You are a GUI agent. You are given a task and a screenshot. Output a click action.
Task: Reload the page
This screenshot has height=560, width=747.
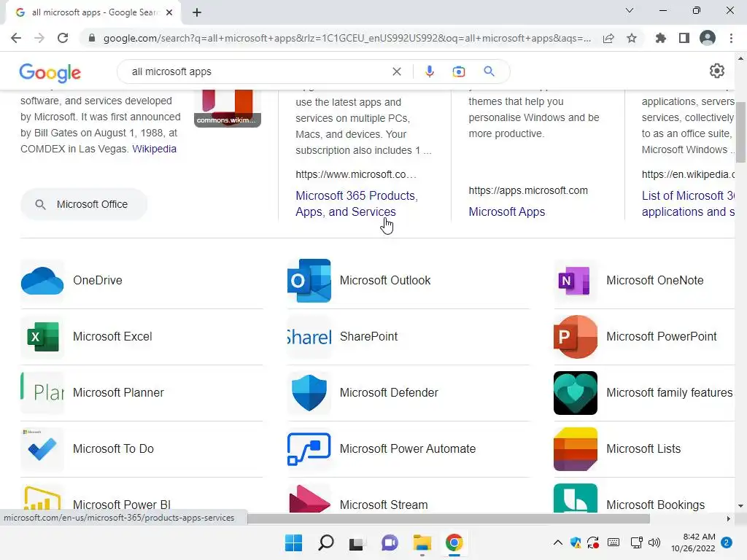63,38
